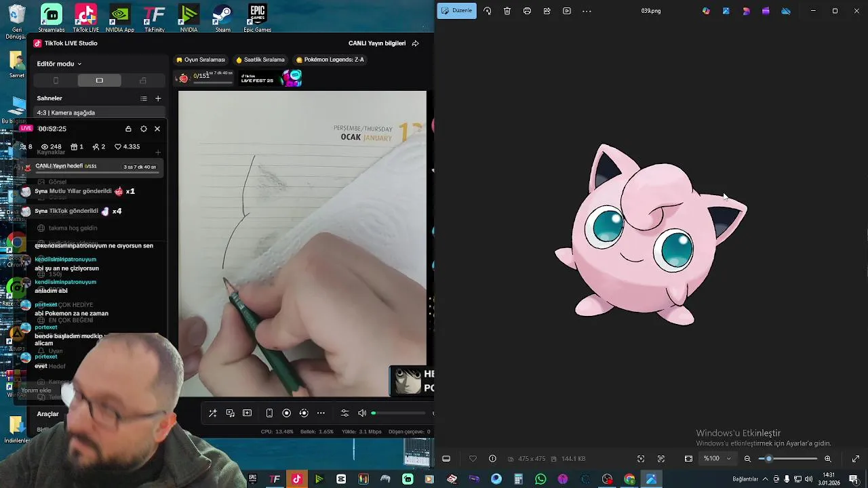Start slideshow in Photos toolbar
Image resolution: width=868 pixels, height=488 pixels.
tap(567, 11)
